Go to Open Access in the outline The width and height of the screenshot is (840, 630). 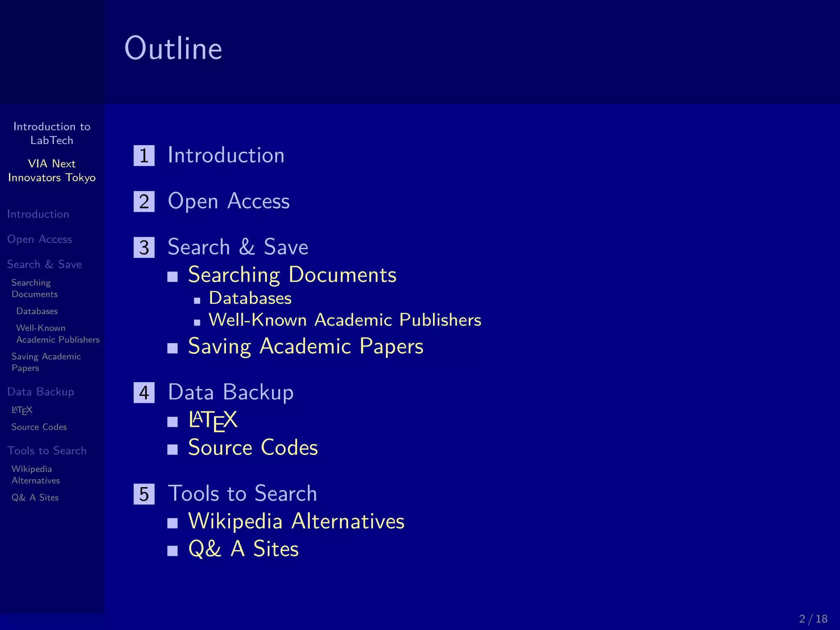pos(228,201)
